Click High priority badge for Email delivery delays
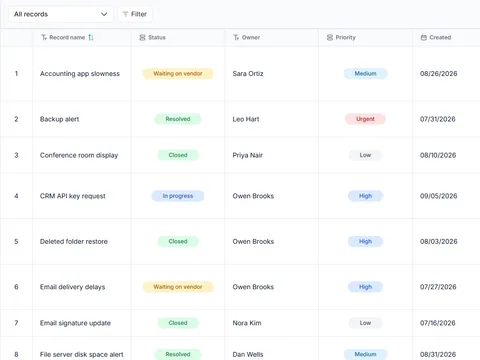Viewport: 480px width, 360px height. [x=365, y=287]
